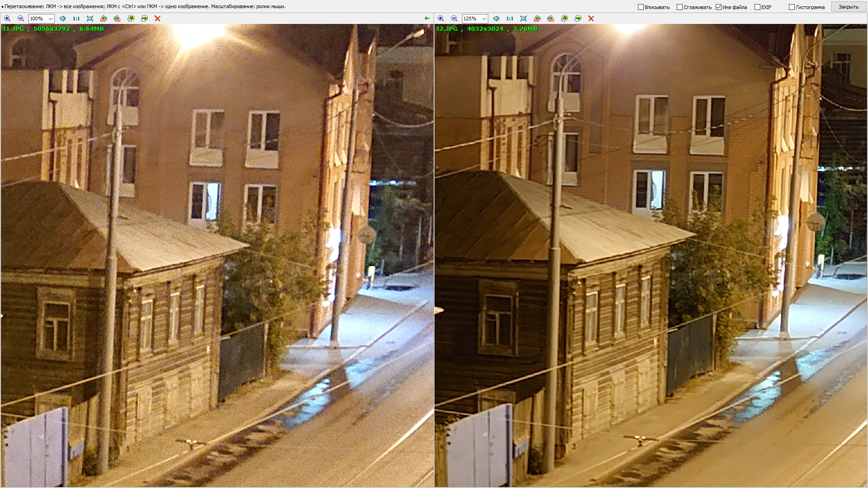This screenshot has width=868, height=488.
Task: Click the move-to-folder icon in right pane
Action: [578, 19]
